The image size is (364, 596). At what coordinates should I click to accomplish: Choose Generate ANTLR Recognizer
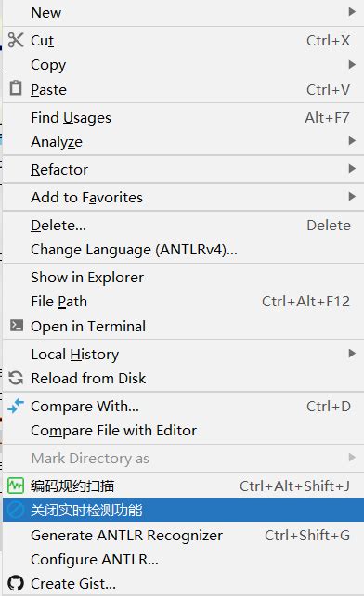point(183,535)
